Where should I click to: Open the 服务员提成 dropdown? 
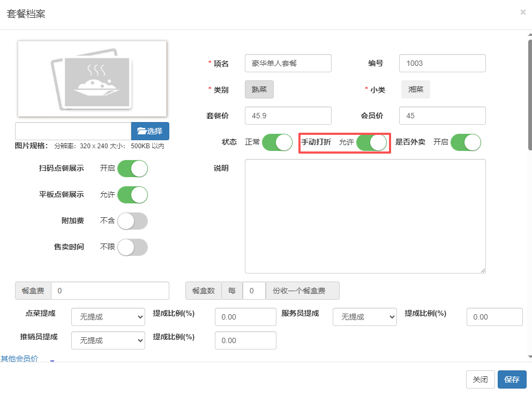364,317
